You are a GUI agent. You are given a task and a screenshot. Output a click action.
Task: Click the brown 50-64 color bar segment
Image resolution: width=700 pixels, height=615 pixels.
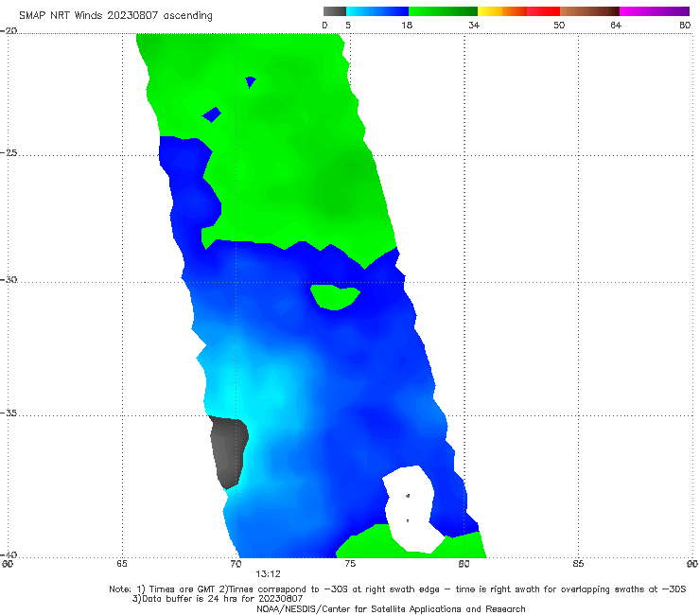click(589, 11)
